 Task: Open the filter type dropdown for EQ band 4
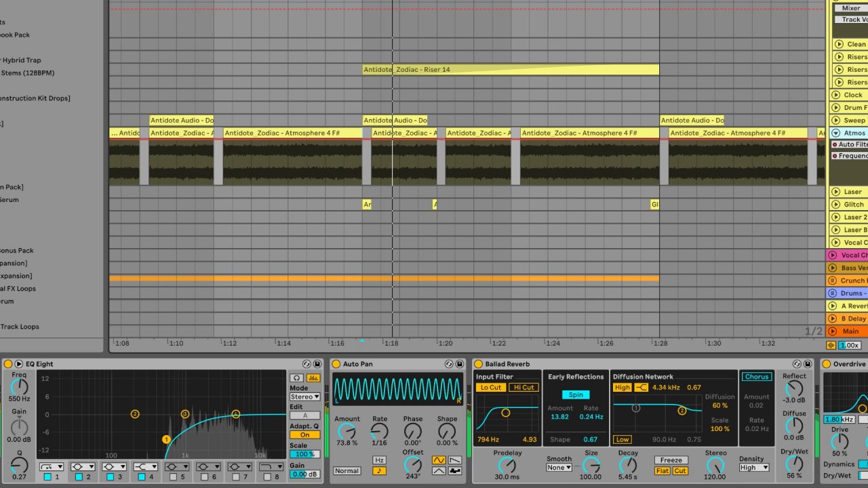155,467
